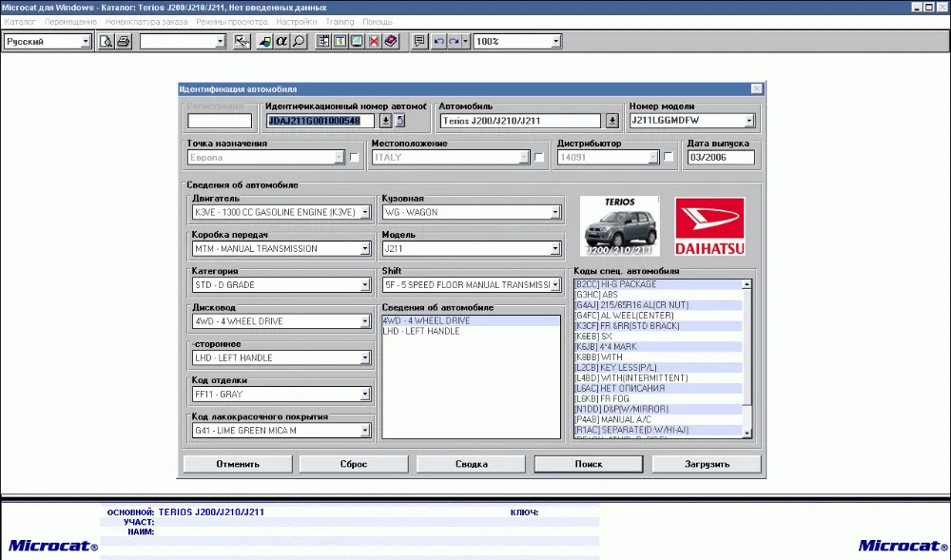
Task: Click the Поиск button
Action: 589,464
